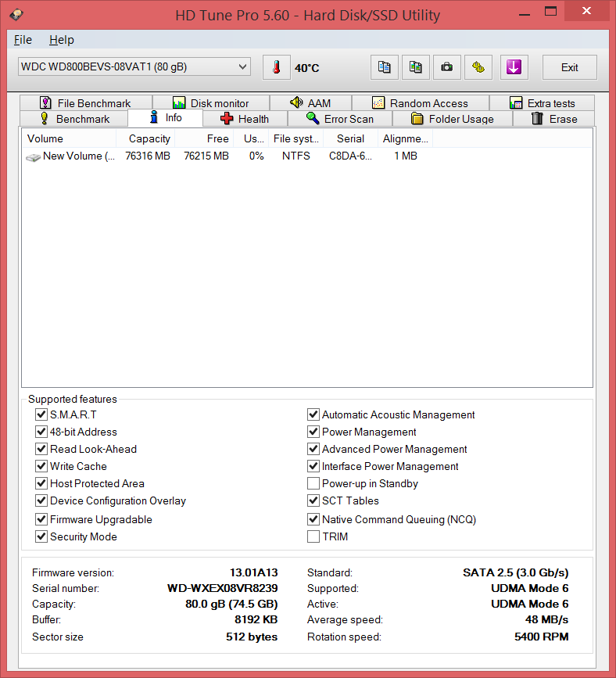The height and width of the screenshot is (678, 616).
Task: Toggle the S.M.A.R.T checkbox
Action: point(41,414)
